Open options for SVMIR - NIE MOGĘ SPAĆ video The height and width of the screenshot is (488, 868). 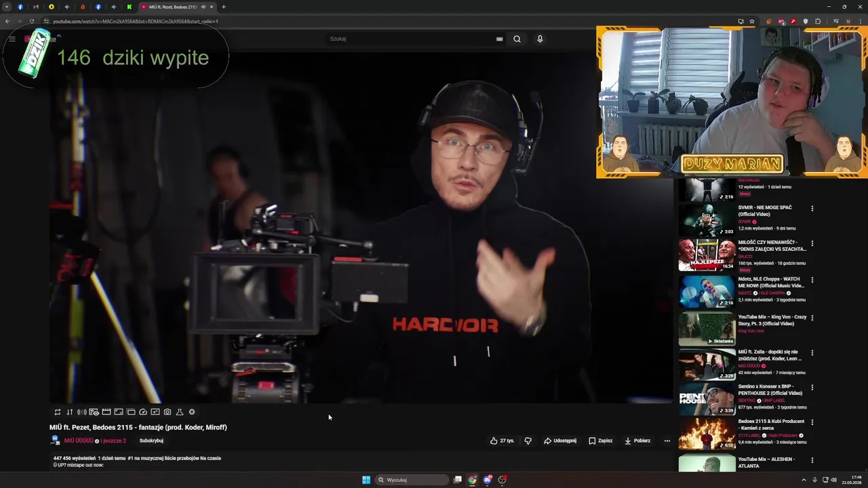(812, 209)
